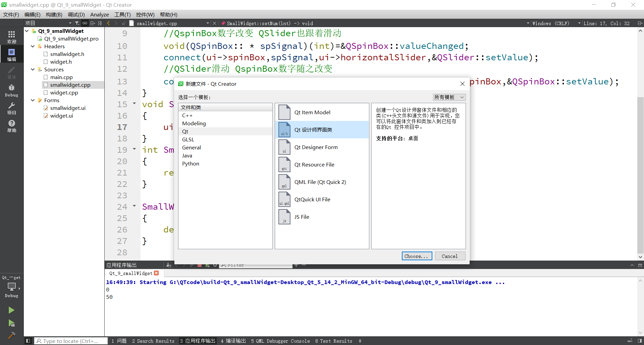Click the Type to locate search field
Viewport: 644px width, 345px height.
click(71, 341)
